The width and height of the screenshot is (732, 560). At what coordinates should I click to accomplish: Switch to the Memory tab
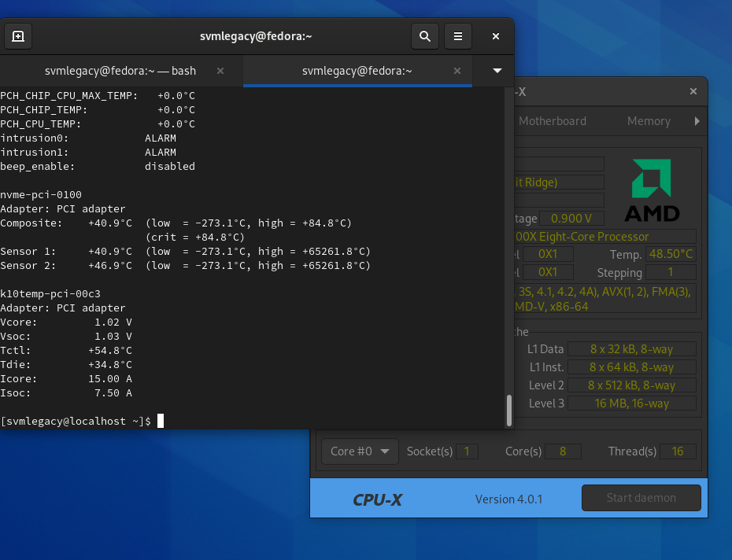tap(649, 121)
